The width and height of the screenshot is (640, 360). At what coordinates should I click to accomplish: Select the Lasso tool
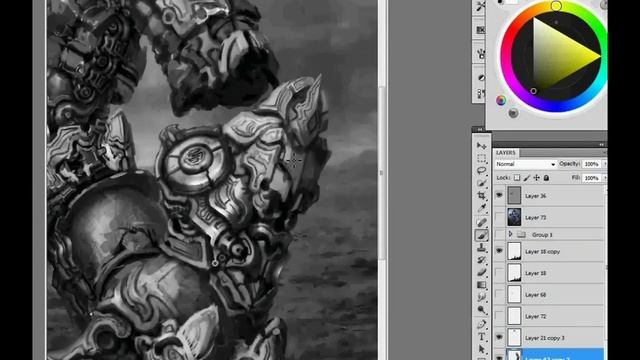(x=482, y=171)
